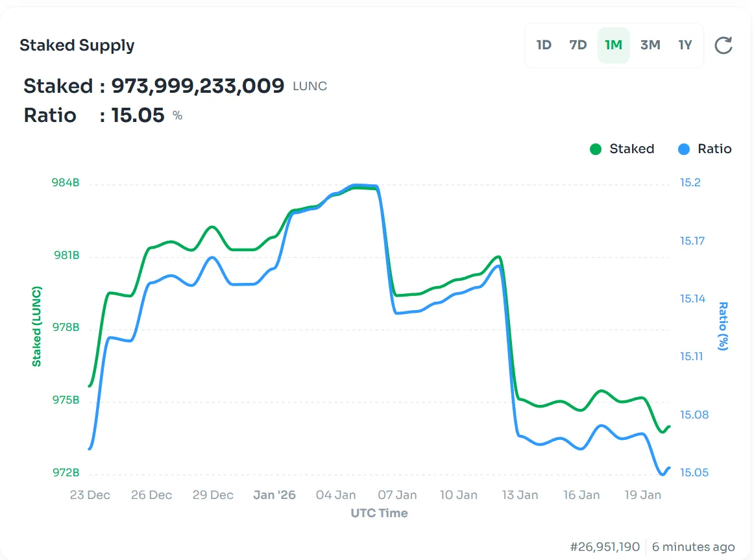
Task: Click the staked amount 973,999,233,009
Action: 198,86
